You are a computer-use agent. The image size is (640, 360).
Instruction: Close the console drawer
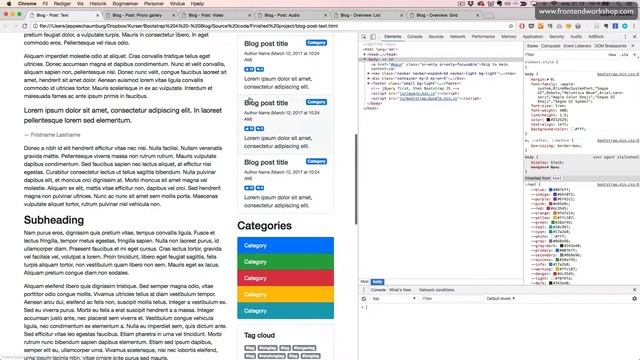point(634,290)
